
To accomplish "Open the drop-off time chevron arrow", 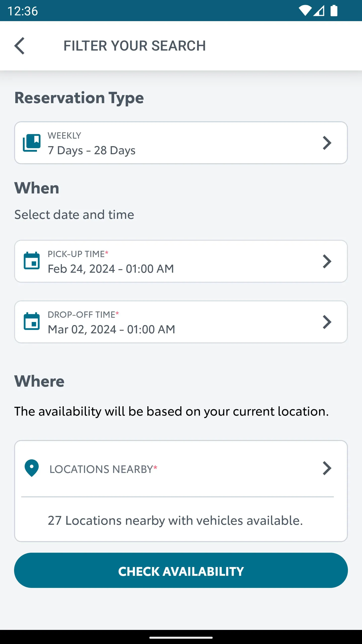I will [327, 322].
